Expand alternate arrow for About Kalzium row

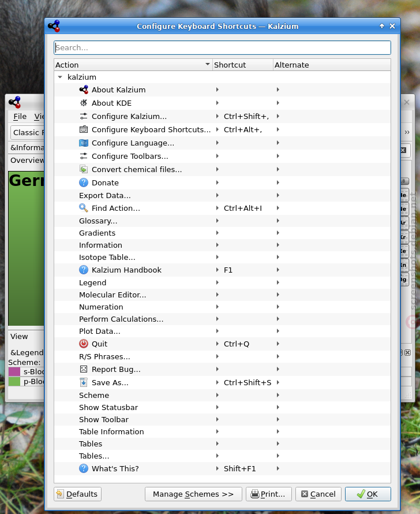[x=278, y=90]
